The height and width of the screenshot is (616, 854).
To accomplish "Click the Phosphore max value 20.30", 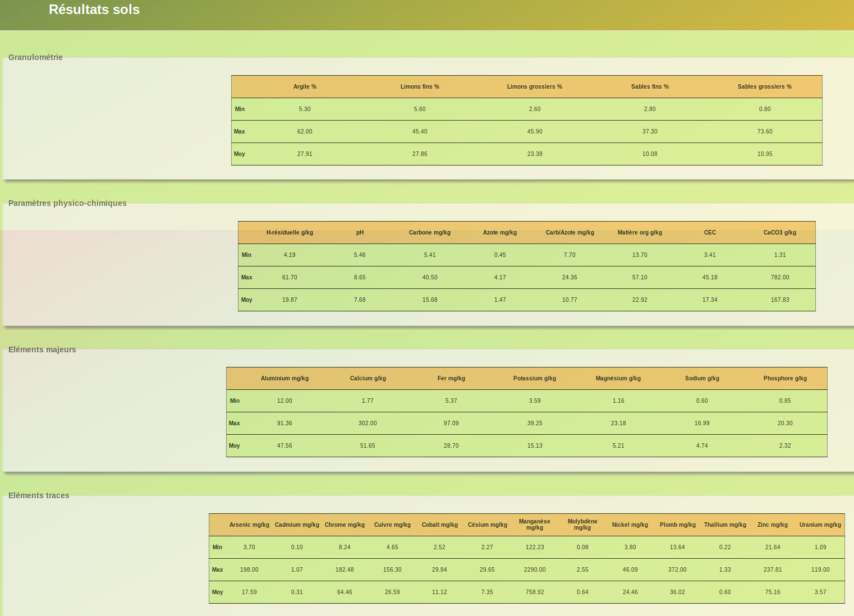I will coord(785,423).
